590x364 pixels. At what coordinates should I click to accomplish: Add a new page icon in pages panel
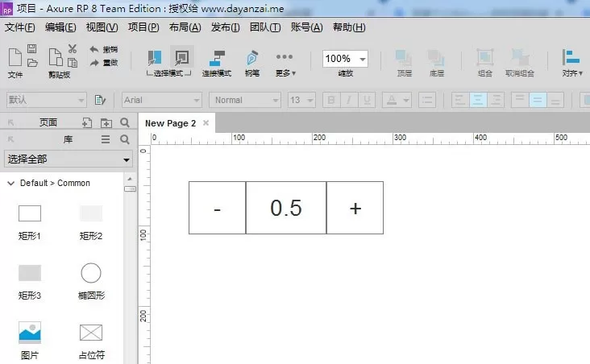(x=87, y=122)
